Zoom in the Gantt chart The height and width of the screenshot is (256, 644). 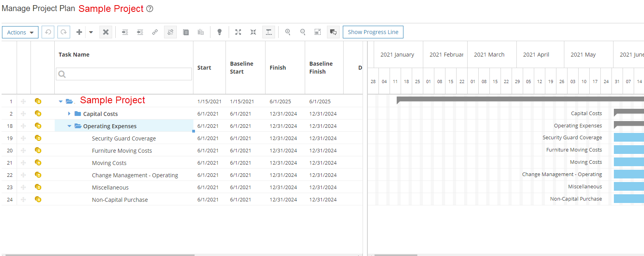click(x=288, y=32)
